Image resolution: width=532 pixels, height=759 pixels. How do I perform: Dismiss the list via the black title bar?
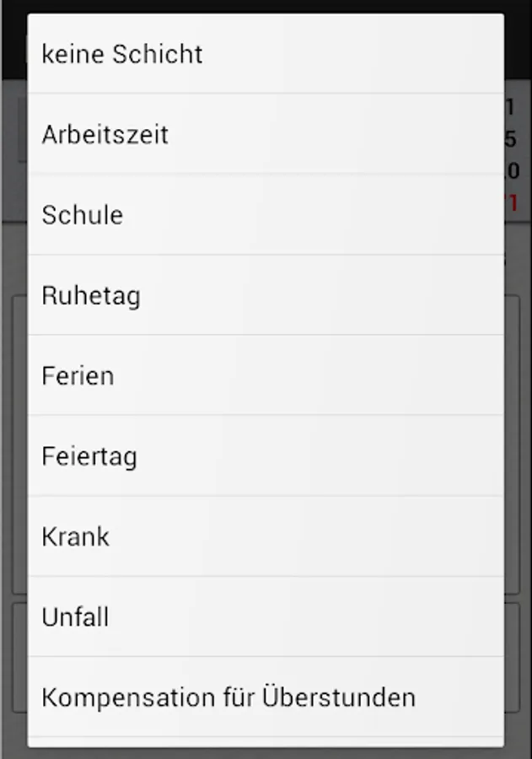[x=266, y=6]
